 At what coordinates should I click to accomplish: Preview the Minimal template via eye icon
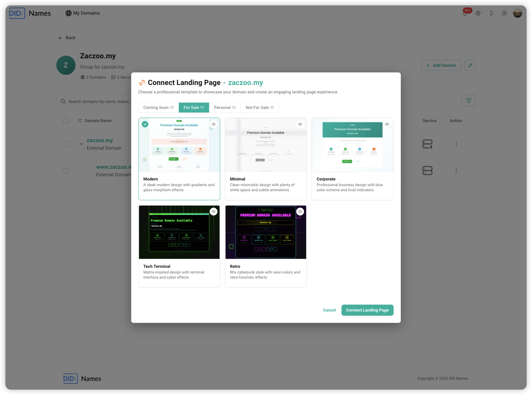click(300, 124)
